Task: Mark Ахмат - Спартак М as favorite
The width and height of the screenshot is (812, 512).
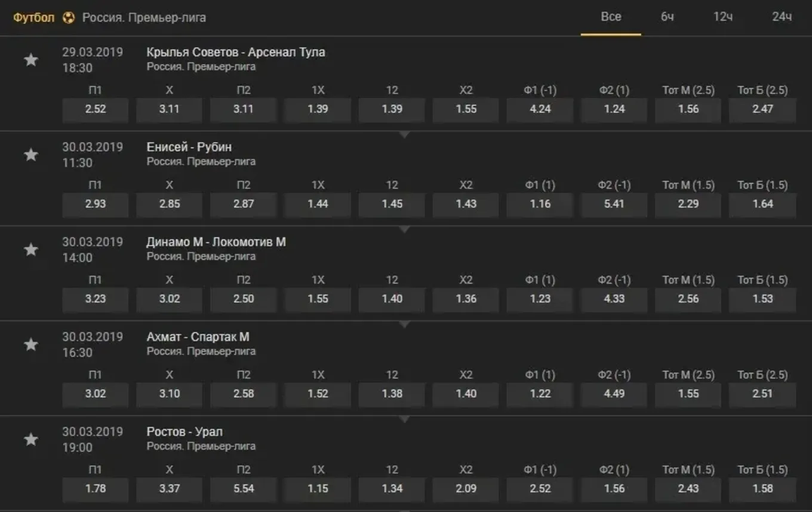Action: click(31, 345)
